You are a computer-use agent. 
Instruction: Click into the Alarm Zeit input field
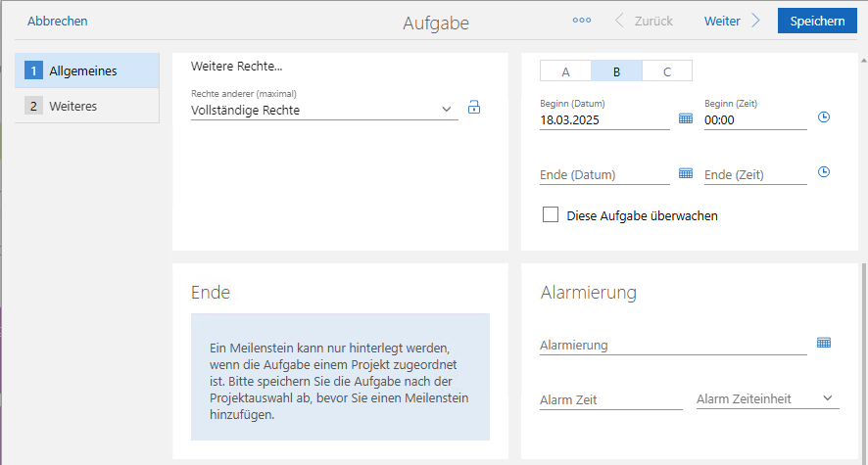pyautogui.click(x=610, y=399)
